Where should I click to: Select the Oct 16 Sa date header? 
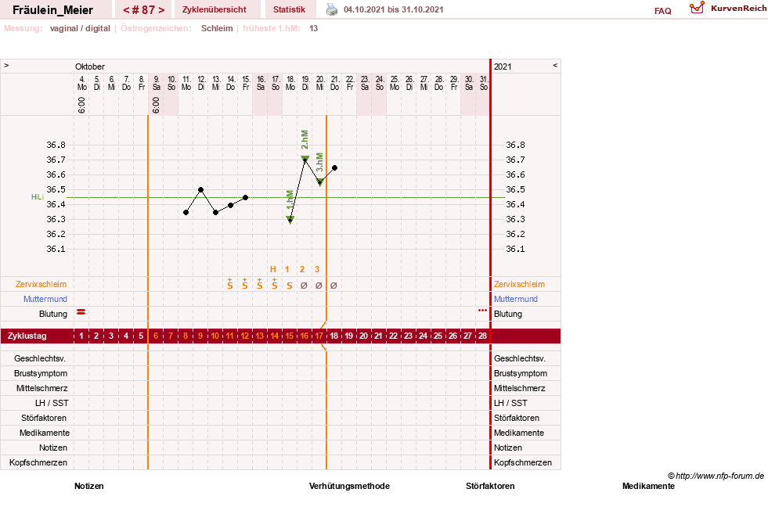coord(261,83)
